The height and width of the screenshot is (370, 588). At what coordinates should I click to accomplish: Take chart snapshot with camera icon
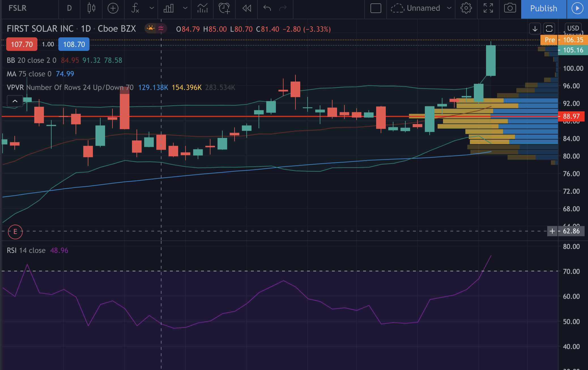[510, 8]
